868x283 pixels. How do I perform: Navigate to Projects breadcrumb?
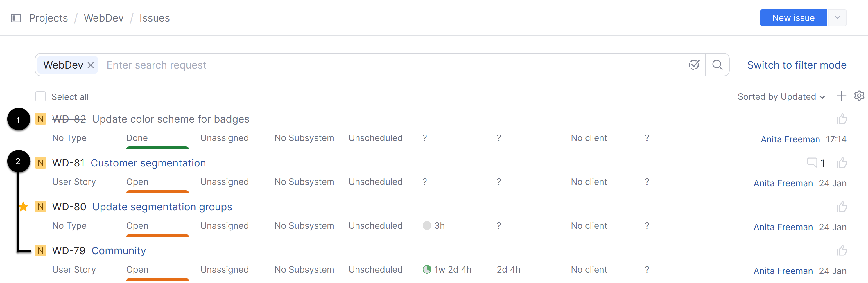point(48,18)
